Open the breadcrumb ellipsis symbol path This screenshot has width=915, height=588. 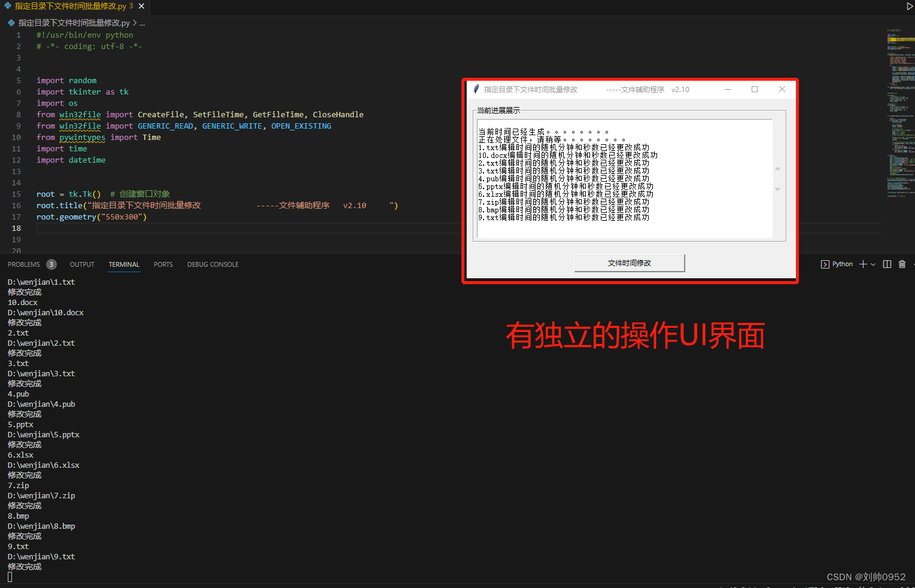coord(142,23)
